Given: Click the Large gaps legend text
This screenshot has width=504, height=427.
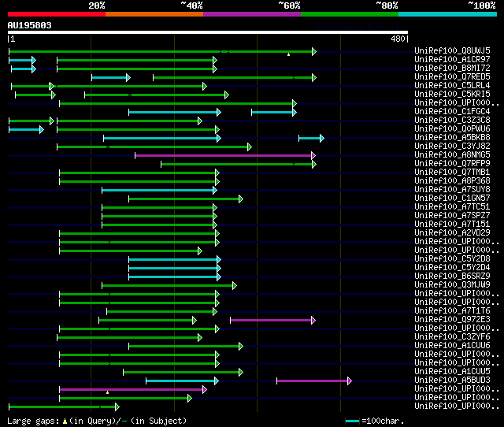Looking at the screenshot, I should click(x=33, y=421).
